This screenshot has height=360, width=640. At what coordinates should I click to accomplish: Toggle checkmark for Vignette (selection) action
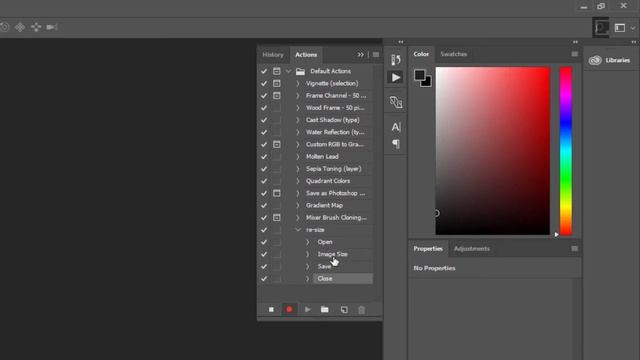point(264,83)
